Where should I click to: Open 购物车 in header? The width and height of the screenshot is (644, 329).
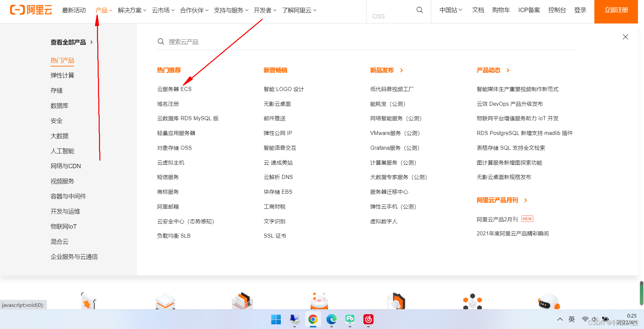point(501,10)
